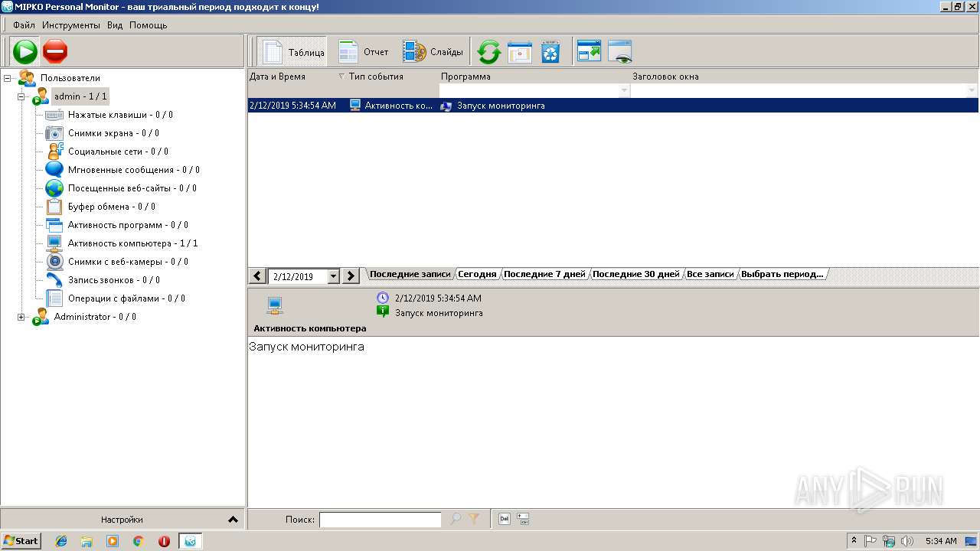
Task: Expand the Настройки panel
Action: click(x=122, y=519)
